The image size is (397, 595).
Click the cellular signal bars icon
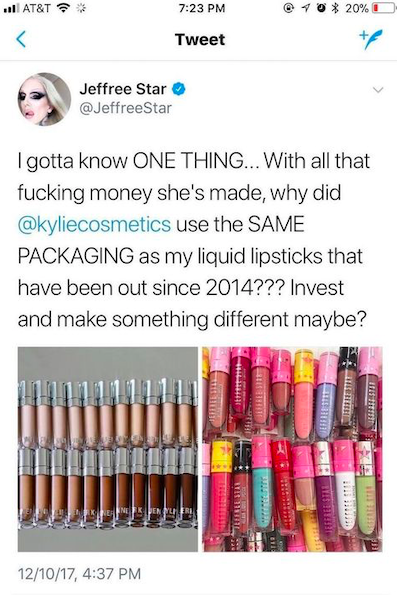click(x=11, y=8)
